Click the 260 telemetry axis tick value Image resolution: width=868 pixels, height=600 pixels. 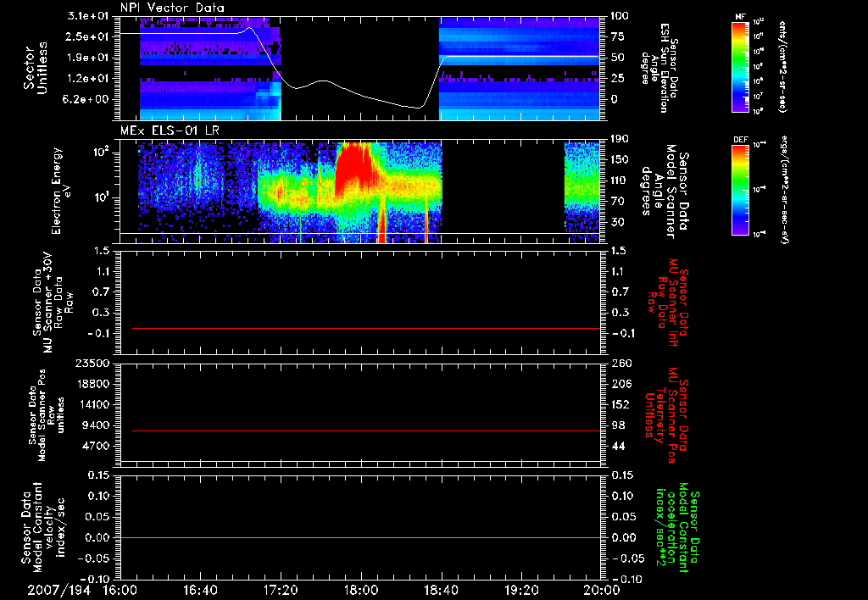(x=621, y=363)
